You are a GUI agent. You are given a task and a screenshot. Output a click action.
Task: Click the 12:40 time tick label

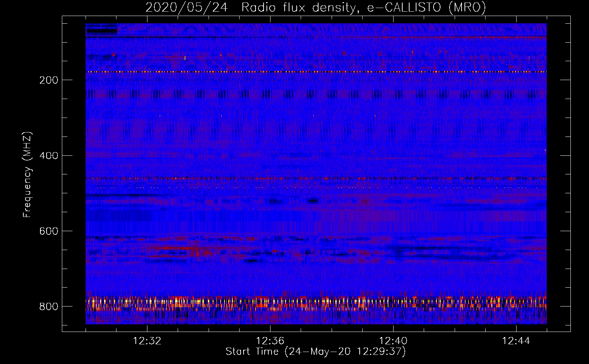[393, 341]
